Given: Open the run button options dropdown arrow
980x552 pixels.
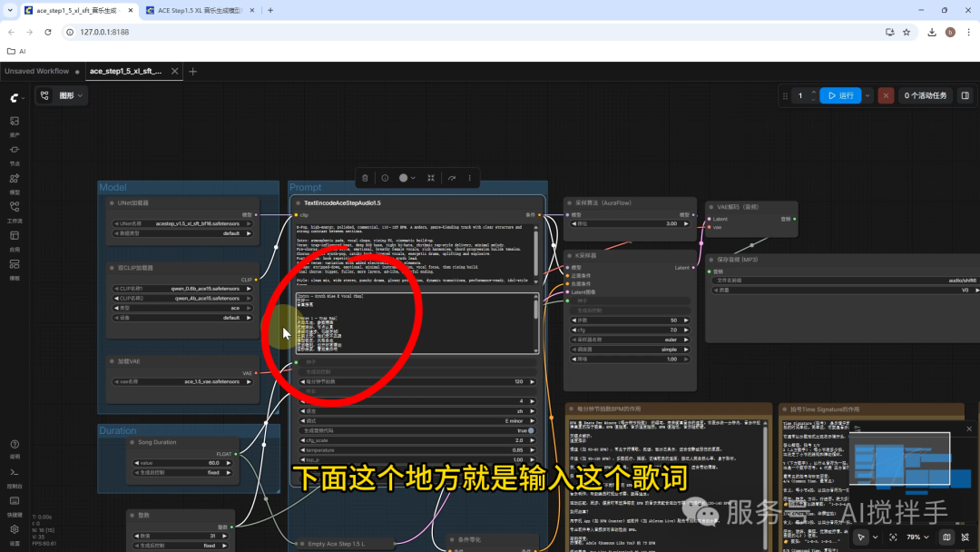Looking at the screenshot, I should pos(867,95).
